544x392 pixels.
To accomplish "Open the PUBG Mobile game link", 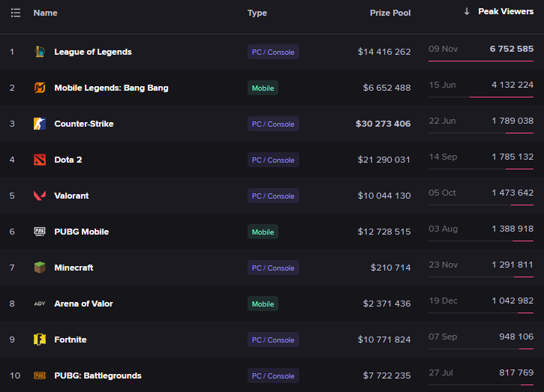I will tap(81, 232).
